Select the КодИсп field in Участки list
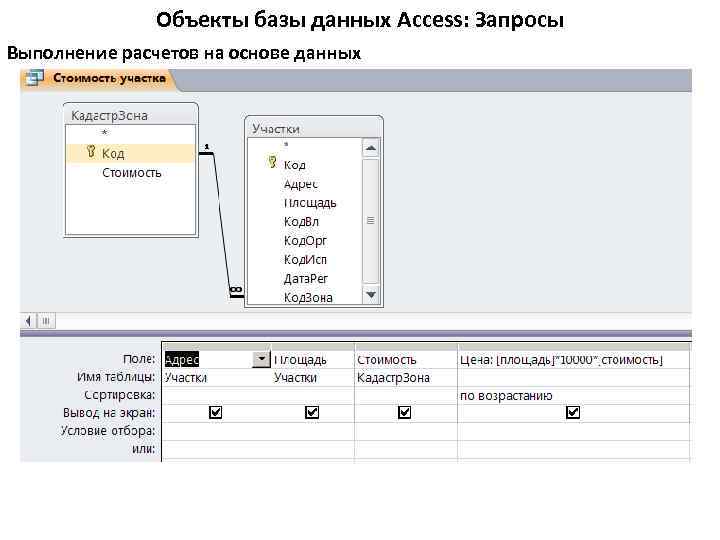Screen dimensions: 720x540 305,260
